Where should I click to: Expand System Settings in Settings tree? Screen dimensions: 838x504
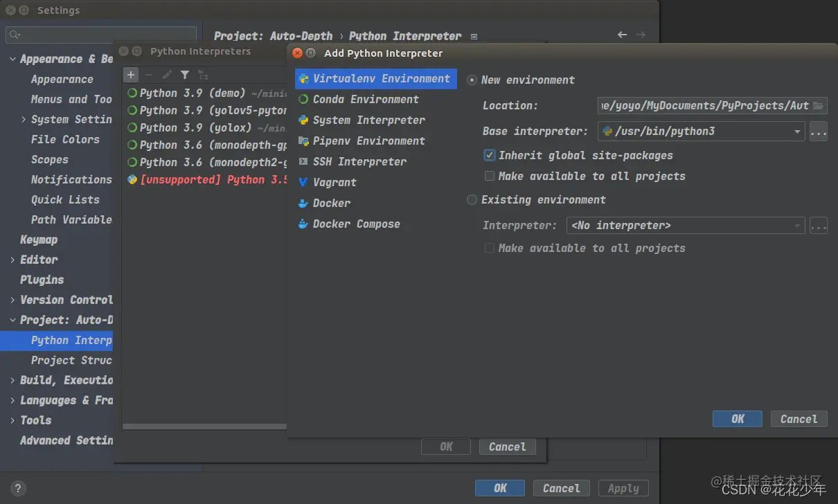pyautogui.click(x=24, y=119)
